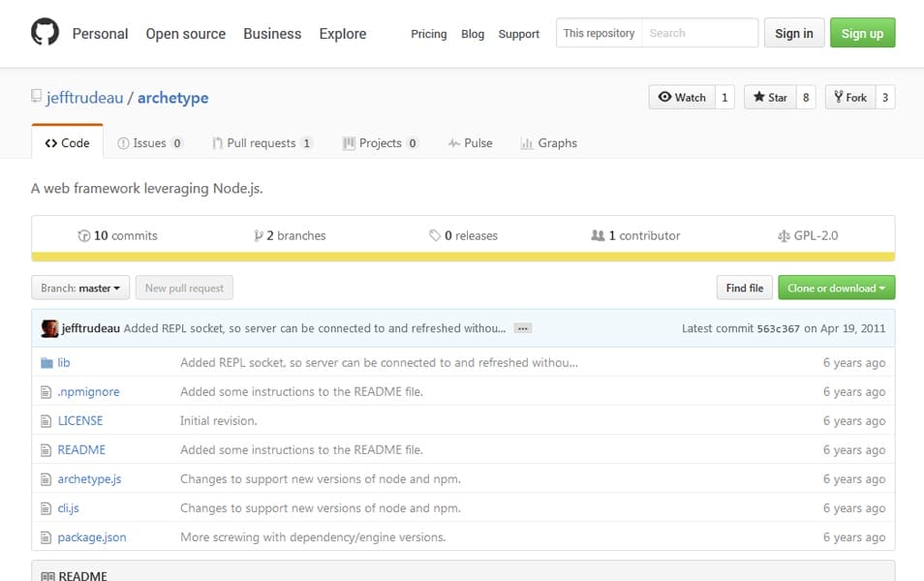Click the yellow language color bar
This screenshot has width=924, height=581.
point(463,257)
